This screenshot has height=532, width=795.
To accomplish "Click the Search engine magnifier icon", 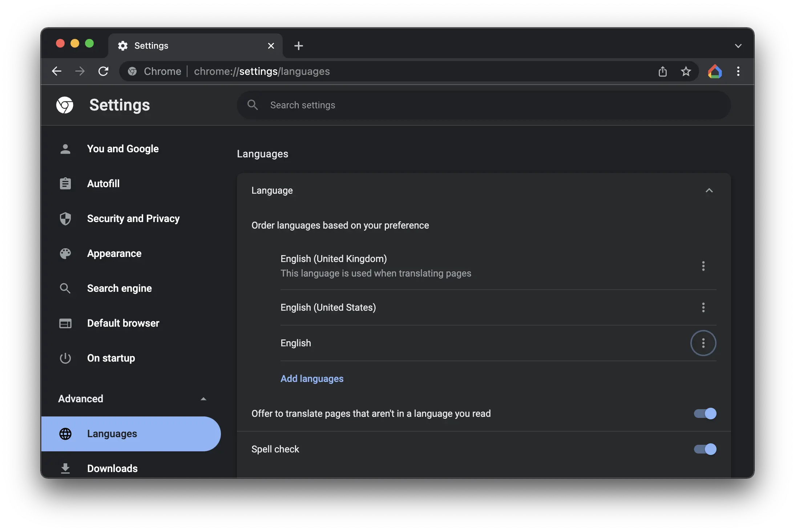I will [x=65, y=288].
